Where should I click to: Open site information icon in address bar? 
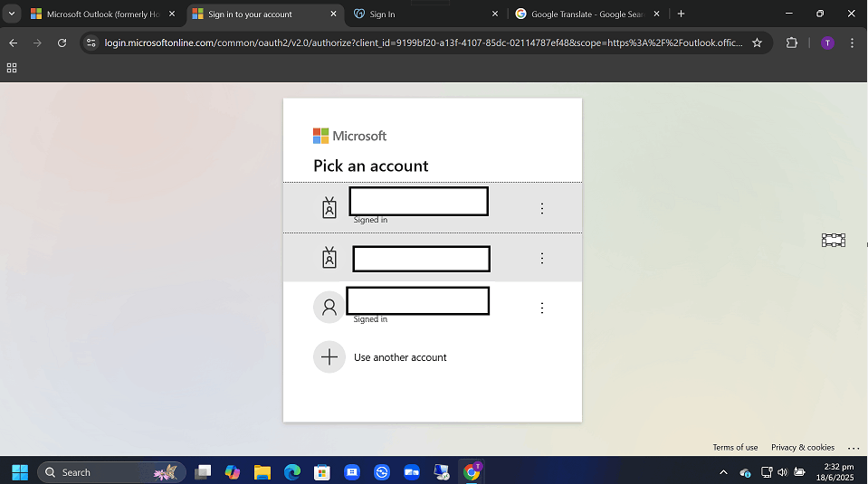[91, 43]
